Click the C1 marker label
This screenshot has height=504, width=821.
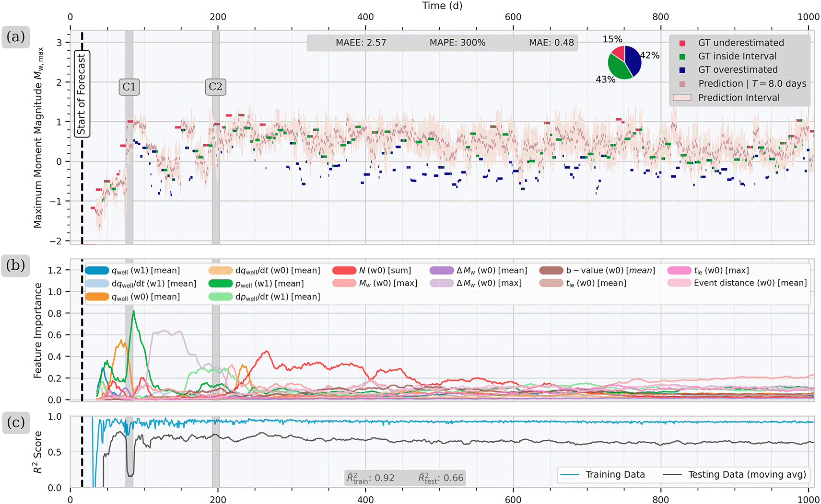coord(129,87)
